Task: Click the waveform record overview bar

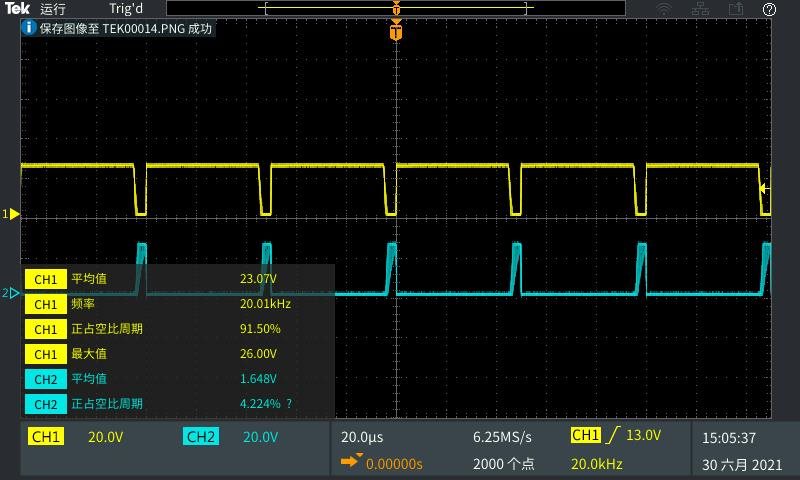Action: point(396,8)
